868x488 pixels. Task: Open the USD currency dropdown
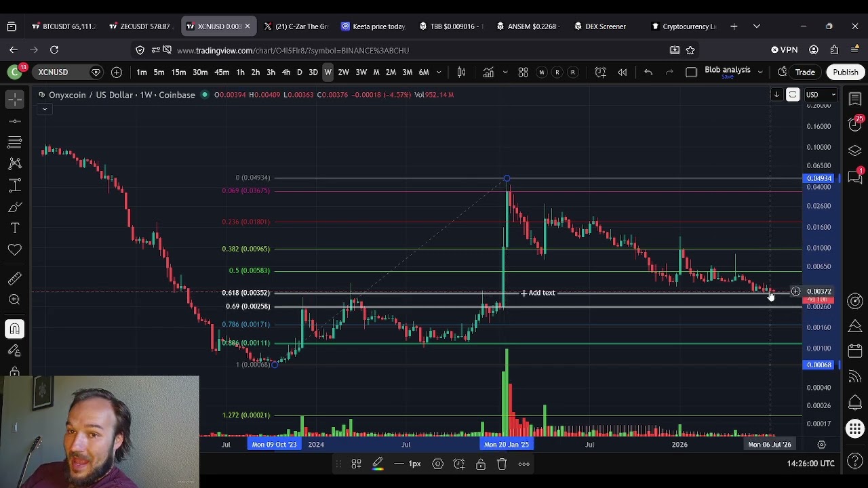click(820, 95)
